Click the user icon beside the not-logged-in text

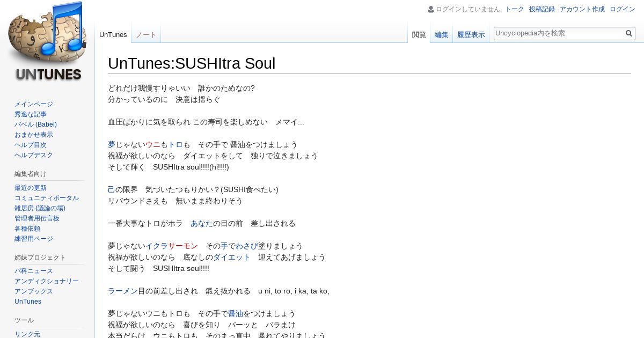click(x=431, y=9)
